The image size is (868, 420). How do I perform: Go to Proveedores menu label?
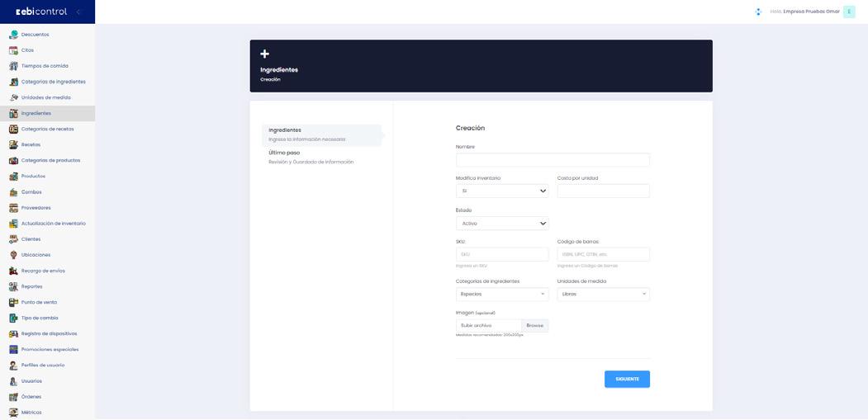tap(36, 207)
